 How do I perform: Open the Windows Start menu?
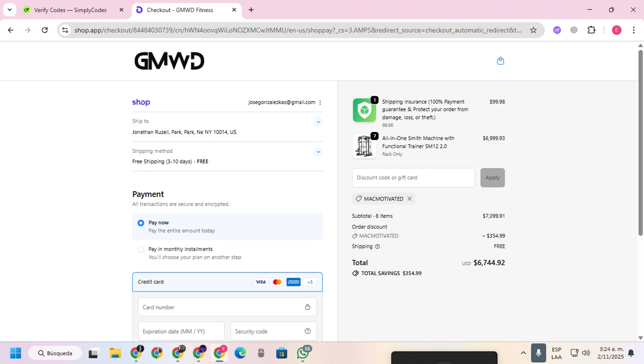15,353
